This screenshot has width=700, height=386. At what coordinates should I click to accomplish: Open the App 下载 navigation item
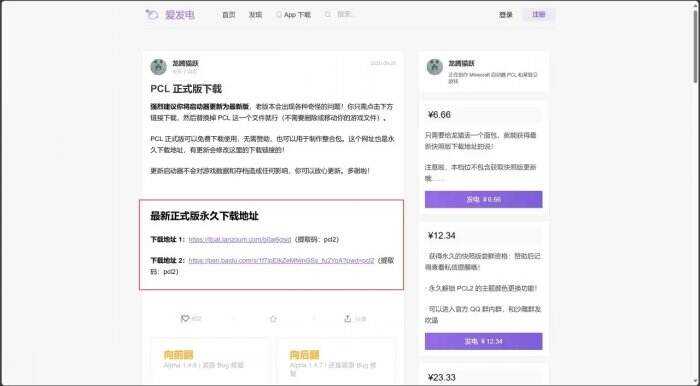pos(293,15)
